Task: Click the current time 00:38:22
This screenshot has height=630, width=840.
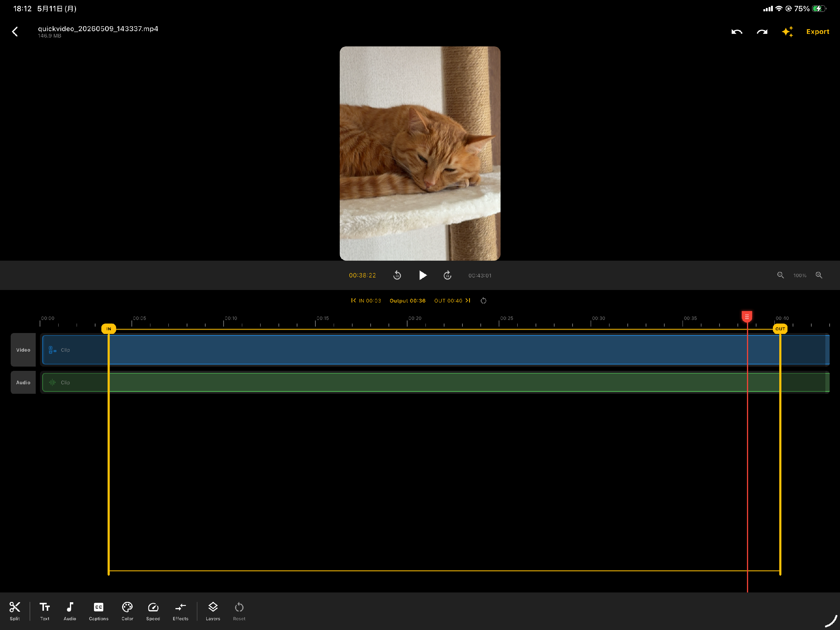Action: tap(362, 275)
